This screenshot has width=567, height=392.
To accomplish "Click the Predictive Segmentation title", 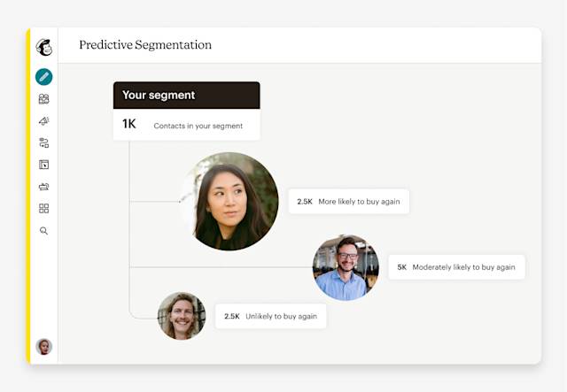I will (x=145, y=45).
